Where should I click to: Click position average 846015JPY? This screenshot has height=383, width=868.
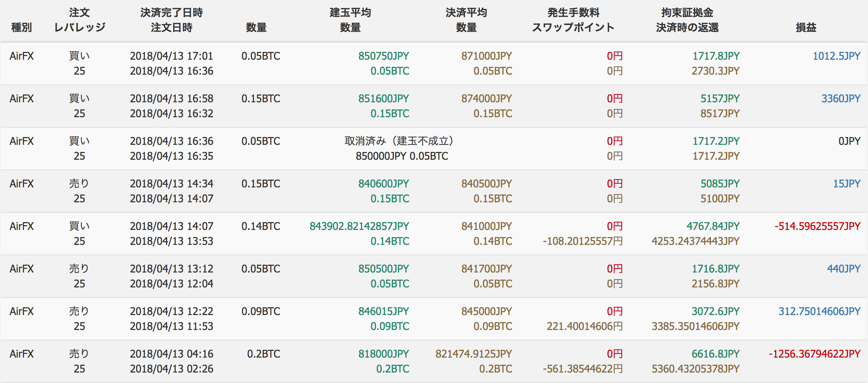(x=384, y=311)
